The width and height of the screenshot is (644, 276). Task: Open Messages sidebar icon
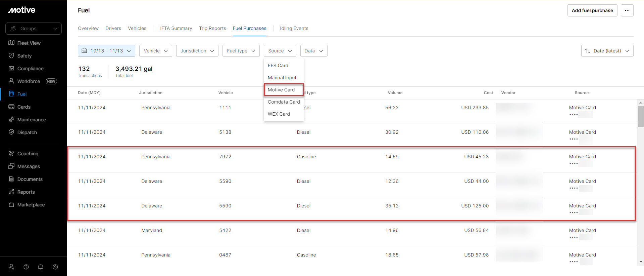click(11, 166)
